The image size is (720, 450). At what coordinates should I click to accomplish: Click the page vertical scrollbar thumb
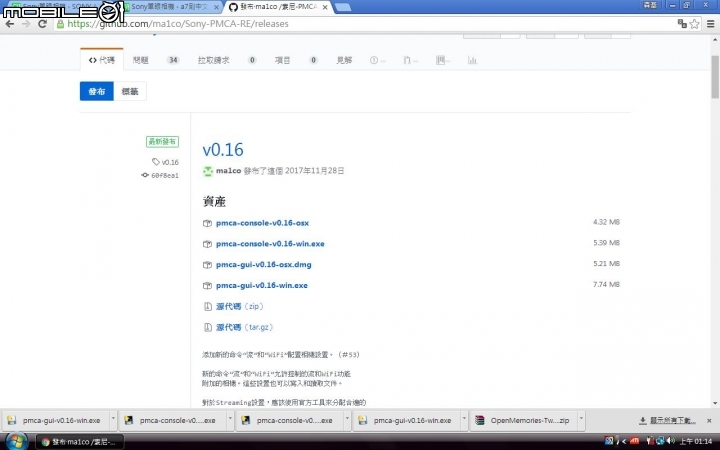[715, 77]
